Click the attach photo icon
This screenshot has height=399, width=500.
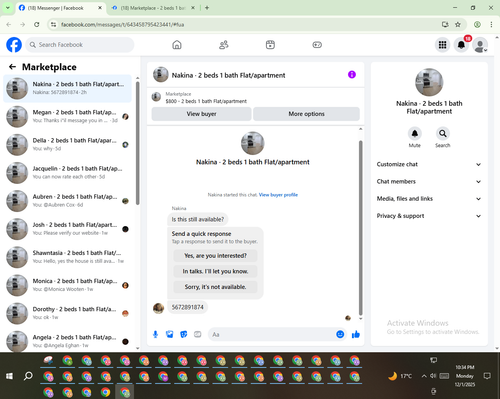point(170,334)
